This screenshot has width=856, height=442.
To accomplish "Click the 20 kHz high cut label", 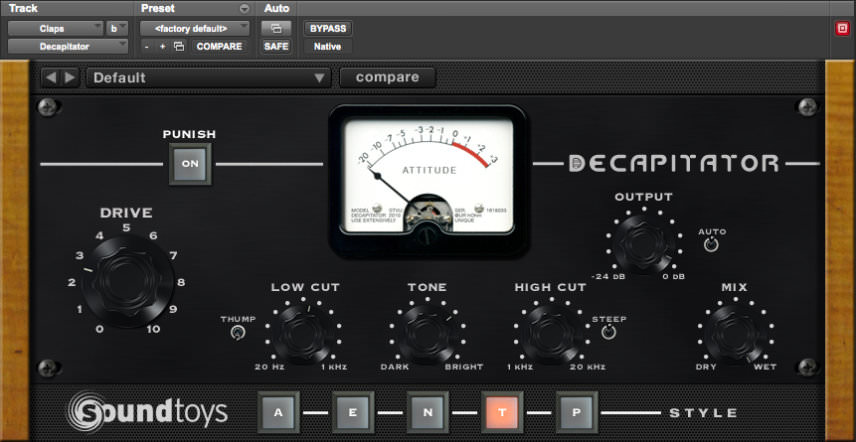I will click(x=588, y=367).
